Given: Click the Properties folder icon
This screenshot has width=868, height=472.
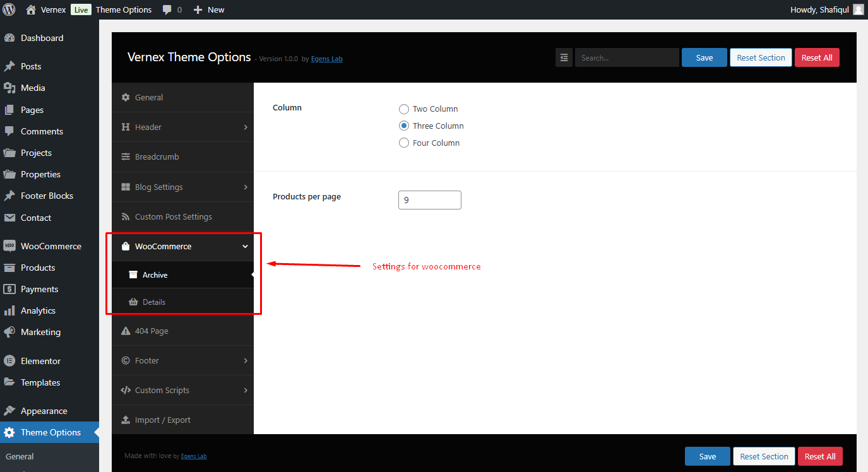Looking at the screenshot, I should [9, 174].
